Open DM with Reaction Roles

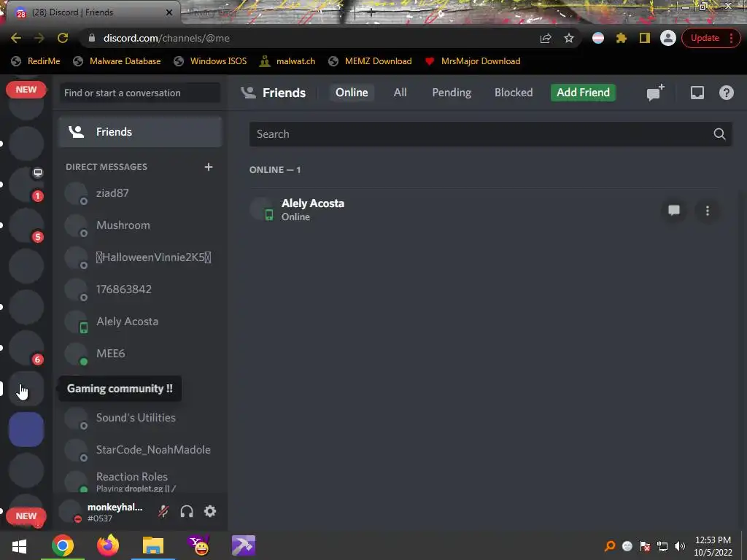click(x=140, y=481)
